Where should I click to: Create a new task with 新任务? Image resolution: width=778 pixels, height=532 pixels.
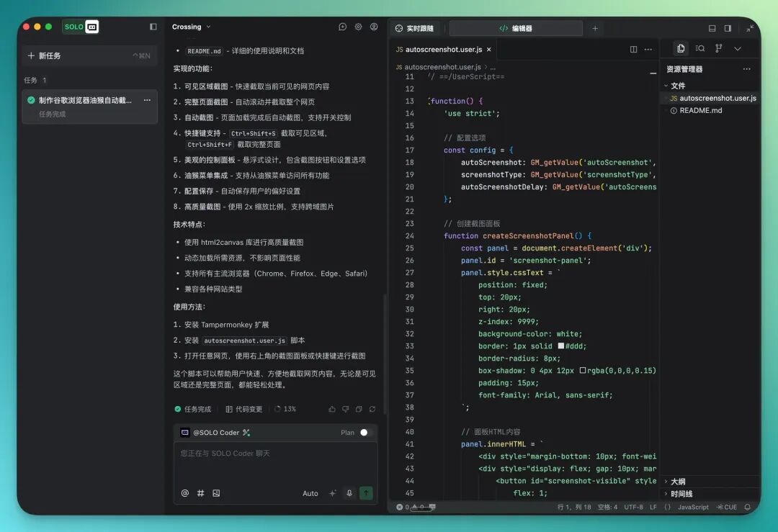click(x=89, y=55)
